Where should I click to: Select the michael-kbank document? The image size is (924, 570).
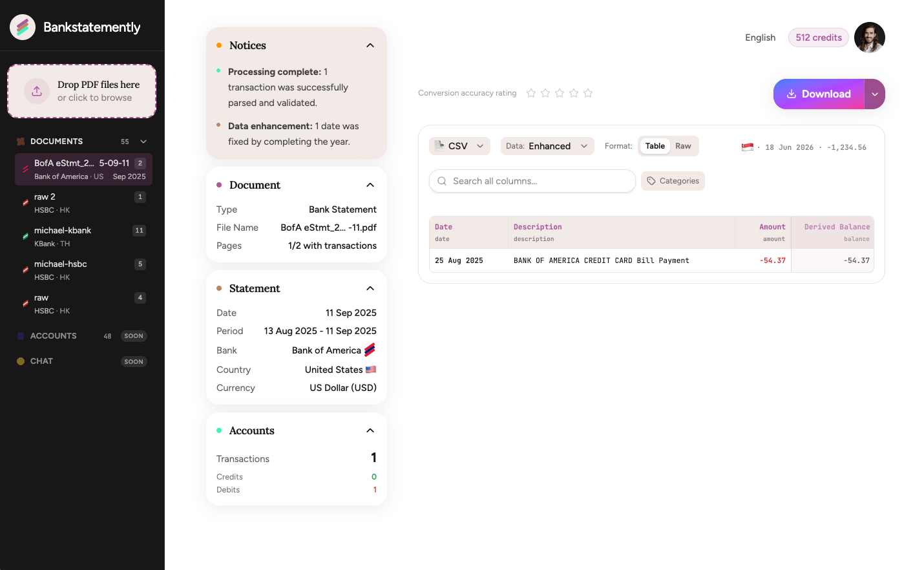(x=83, y=237)
